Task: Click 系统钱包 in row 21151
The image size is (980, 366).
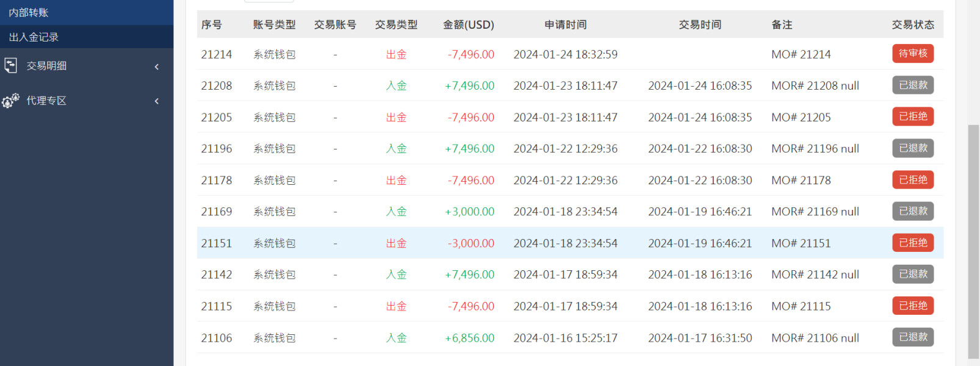Action: [x=274, y=243]
